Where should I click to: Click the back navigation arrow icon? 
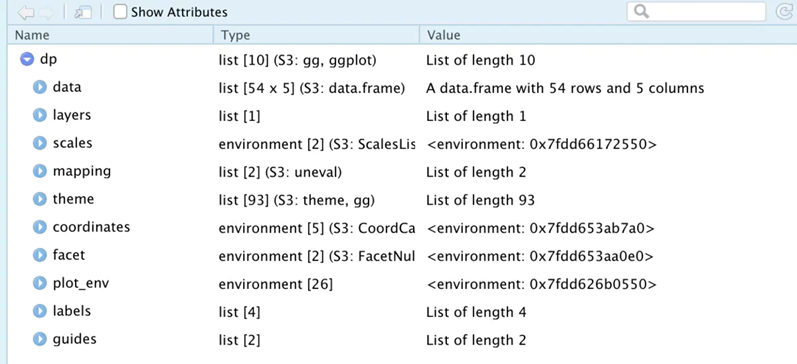click(25, 12)
